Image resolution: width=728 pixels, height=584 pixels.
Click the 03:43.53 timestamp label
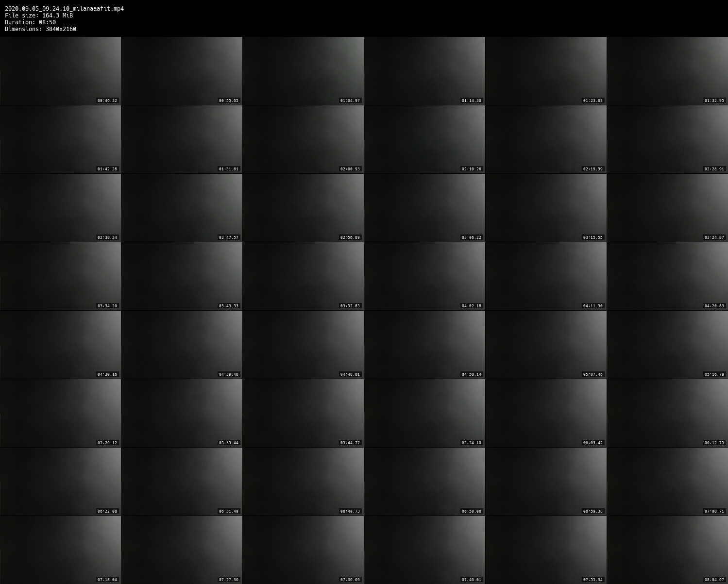[x=229, y=306]
